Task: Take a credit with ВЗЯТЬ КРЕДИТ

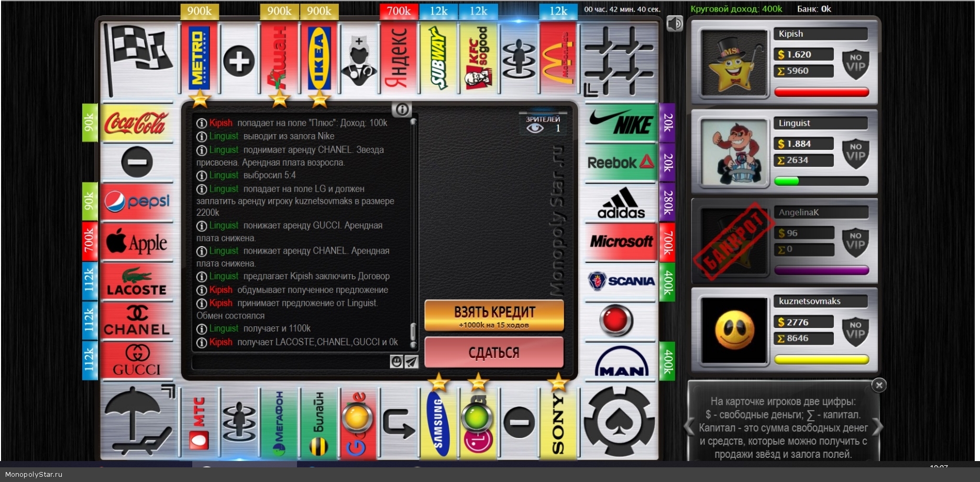Action: (x=494, y=315)
